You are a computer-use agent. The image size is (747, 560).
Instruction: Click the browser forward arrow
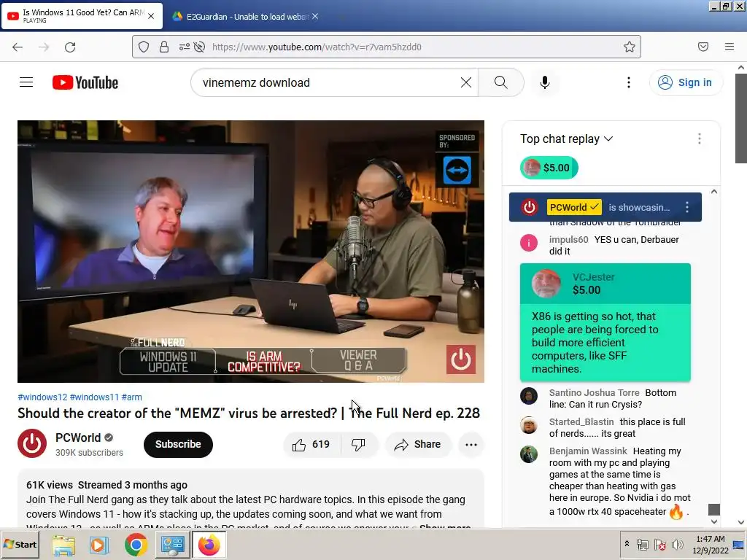click(x=44, y=47)
